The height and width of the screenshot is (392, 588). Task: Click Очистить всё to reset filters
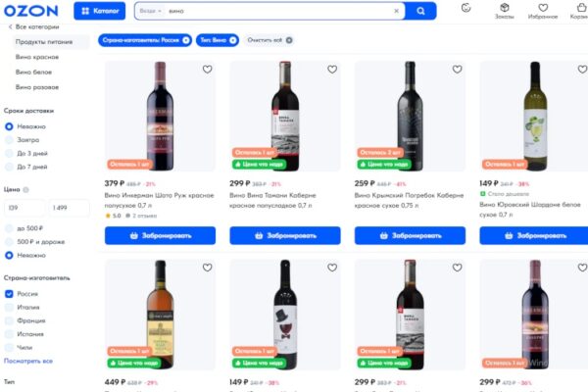tap(264, 40)
